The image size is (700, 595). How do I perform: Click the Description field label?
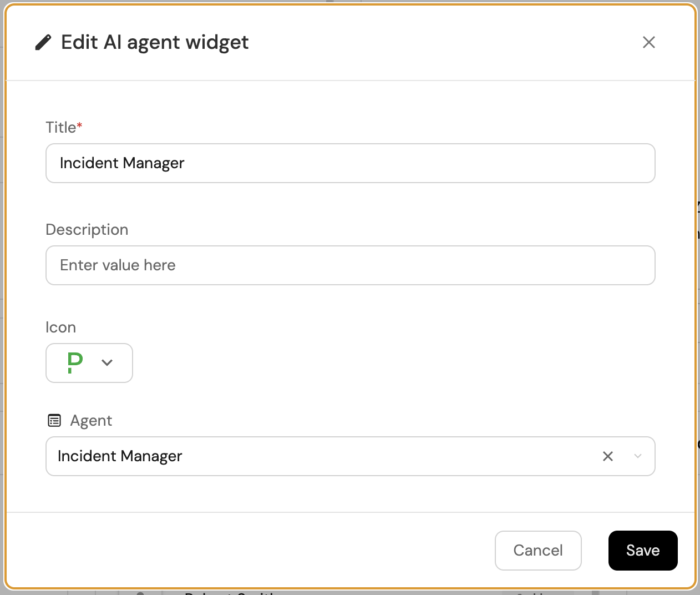(x=87, y=230)
